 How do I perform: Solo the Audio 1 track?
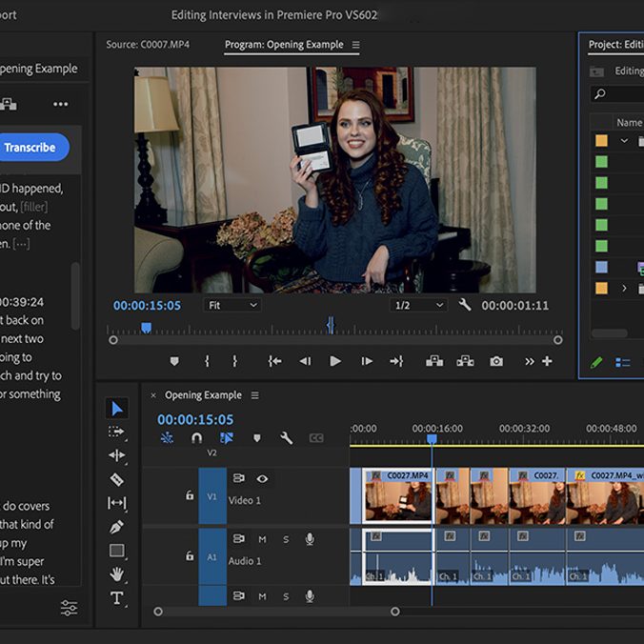pos(286,539)
